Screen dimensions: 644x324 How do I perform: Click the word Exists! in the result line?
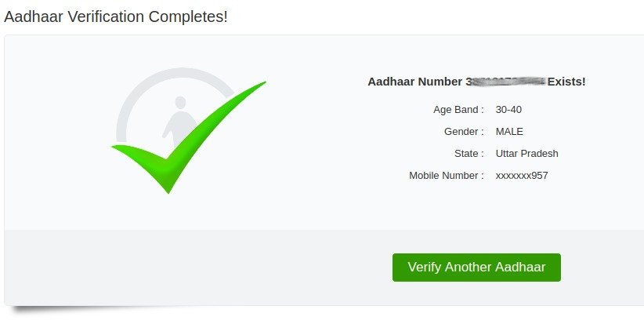(x=566, y=82)
